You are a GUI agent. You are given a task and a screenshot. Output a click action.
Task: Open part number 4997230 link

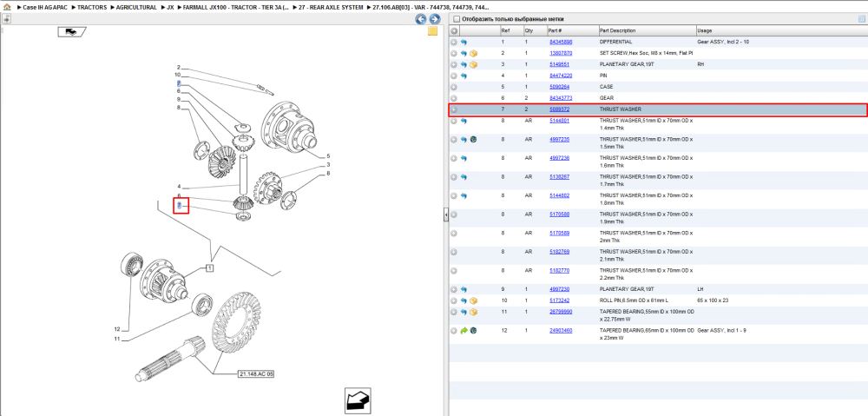(x=559, y=290)
